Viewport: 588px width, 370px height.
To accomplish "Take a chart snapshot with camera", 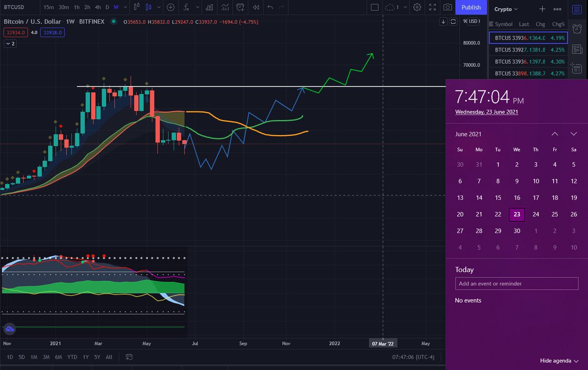I will 447,7.
